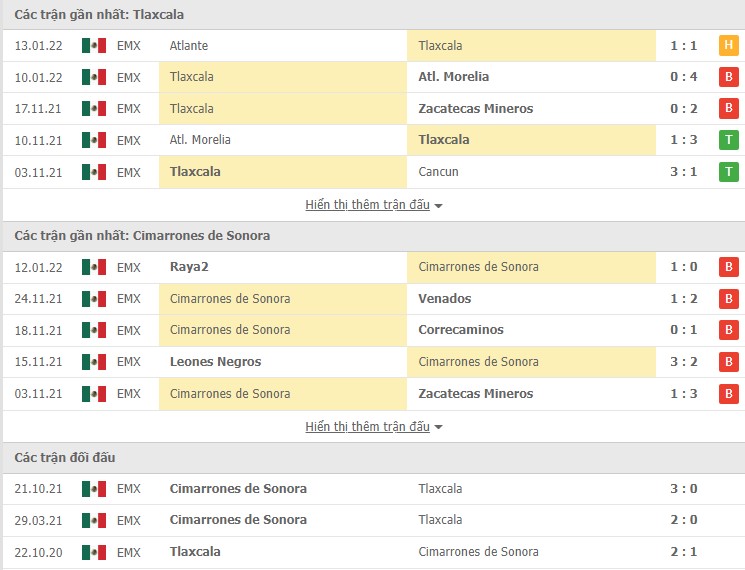Image resolution: width=745 pixels, height=570 pixels.
Task: Click the 'Các trận đối đầu' section header
Action: (x=65, y=458)
